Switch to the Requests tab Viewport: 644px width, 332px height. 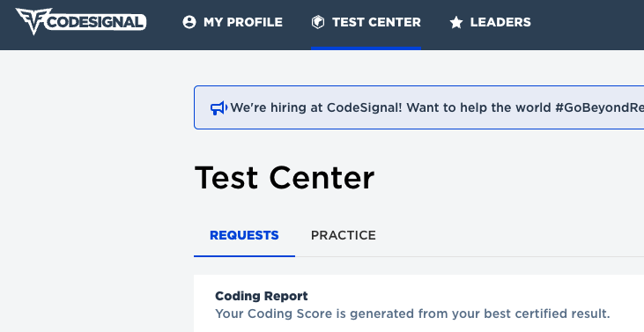pyautogui.click(x=244, y=235)
